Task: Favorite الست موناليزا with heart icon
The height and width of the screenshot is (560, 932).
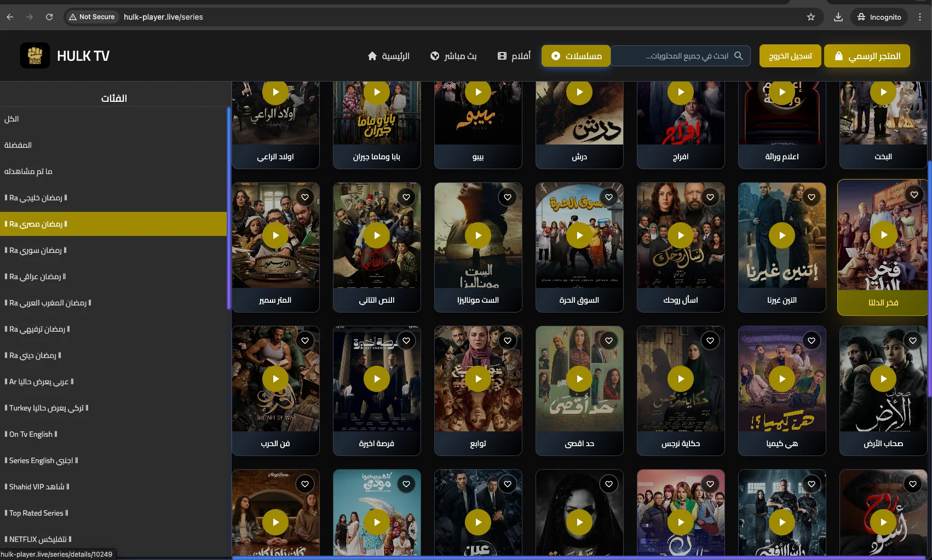Action: click(508, 197)
